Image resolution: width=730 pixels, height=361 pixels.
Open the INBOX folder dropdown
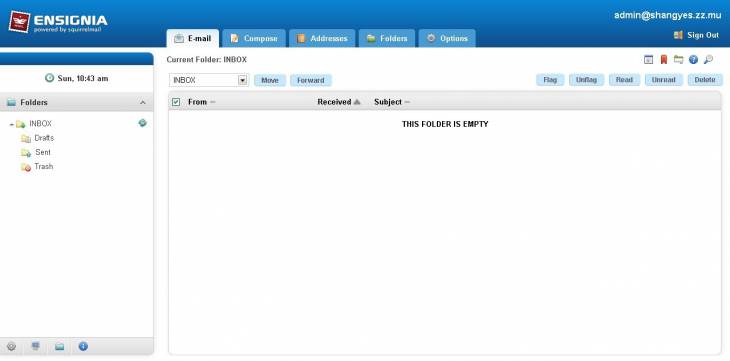pyautogui.click(x=209, y=80)
